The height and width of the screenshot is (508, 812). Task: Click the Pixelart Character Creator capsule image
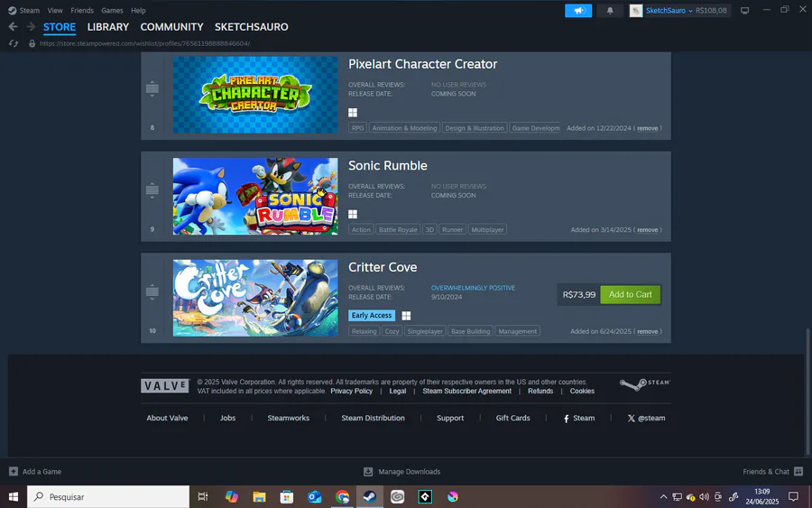click(x=255, y=95)
